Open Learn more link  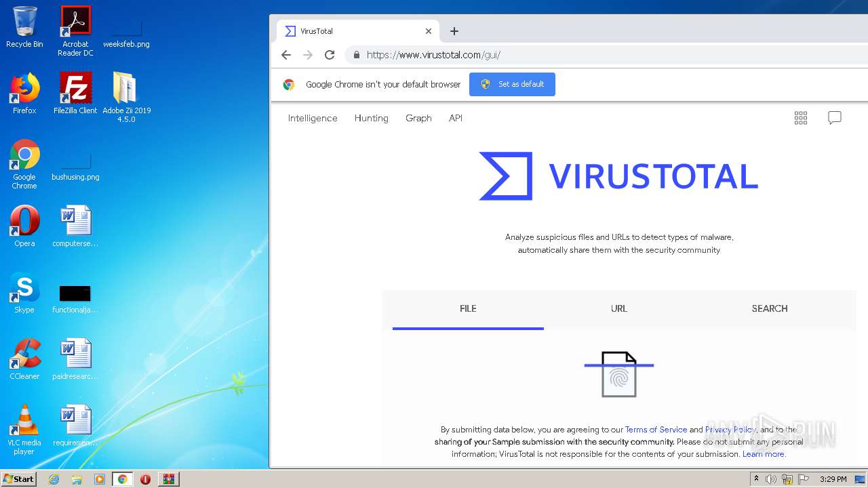tap(764, 454)
